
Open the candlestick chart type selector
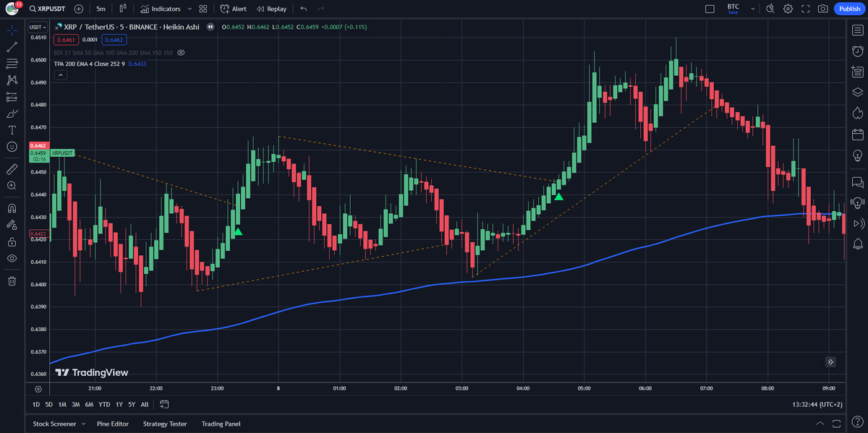click(123, 9)
